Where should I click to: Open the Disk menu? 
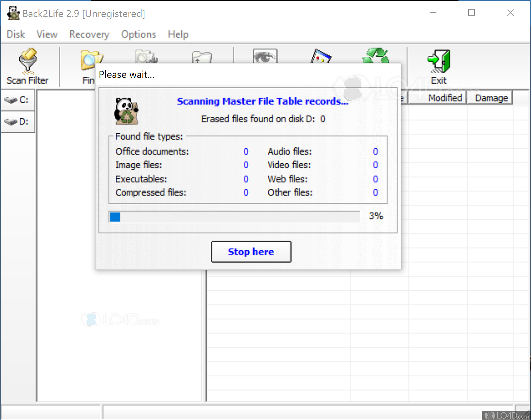click(16, 34)
